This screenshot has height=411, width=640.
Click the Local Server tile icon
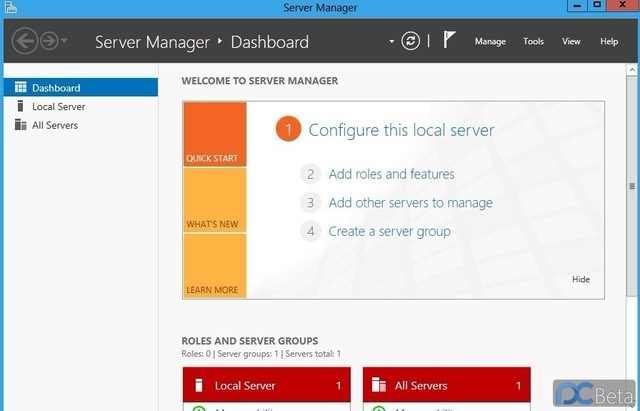pyautogui.click(x=199, y=385)
